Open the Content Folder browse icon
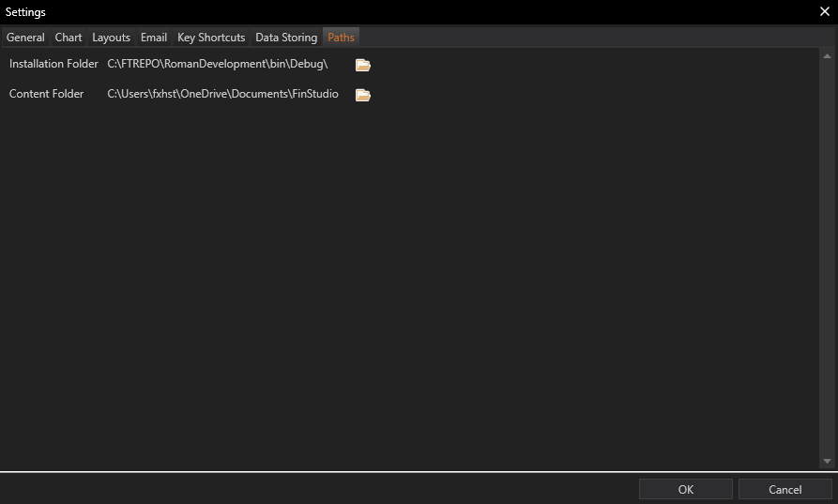 pos(363,95)
